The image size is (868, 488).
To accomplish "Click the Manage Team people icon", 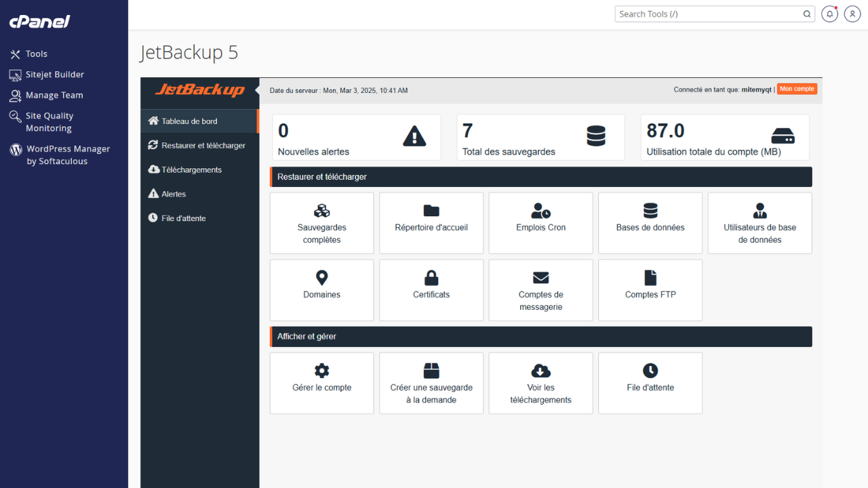I will coord(15,96).
